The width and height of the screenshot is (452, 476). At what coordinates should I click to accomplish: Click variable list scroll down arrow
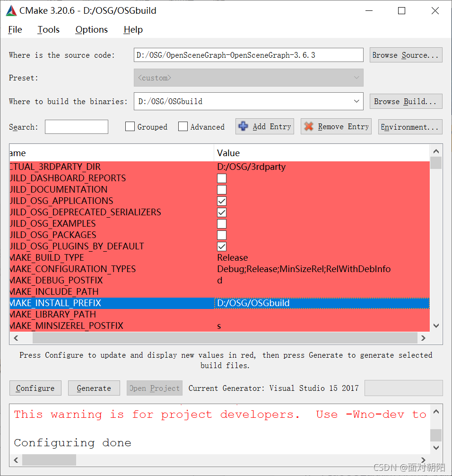(436, 326)
